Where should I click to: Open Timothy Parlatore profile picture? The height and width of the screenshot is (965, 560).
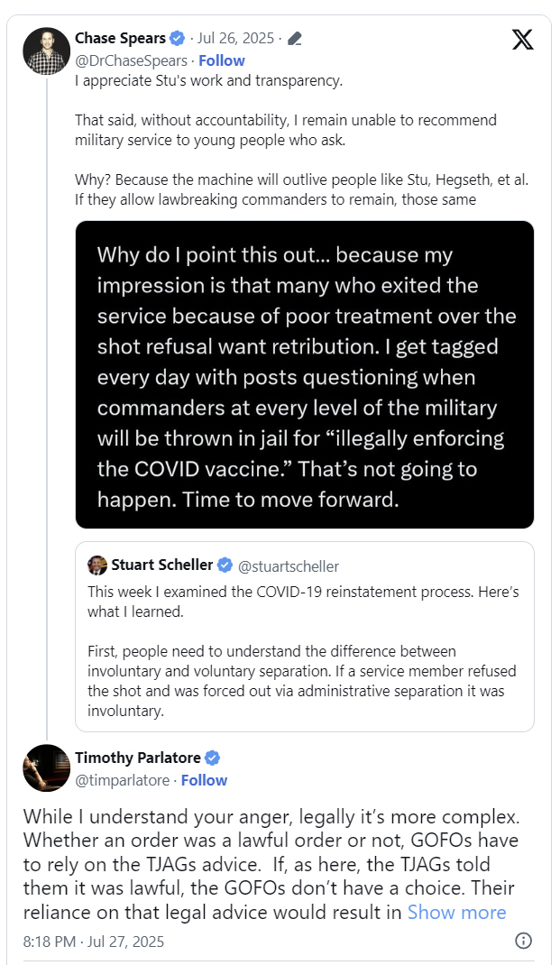pos(47,768)
